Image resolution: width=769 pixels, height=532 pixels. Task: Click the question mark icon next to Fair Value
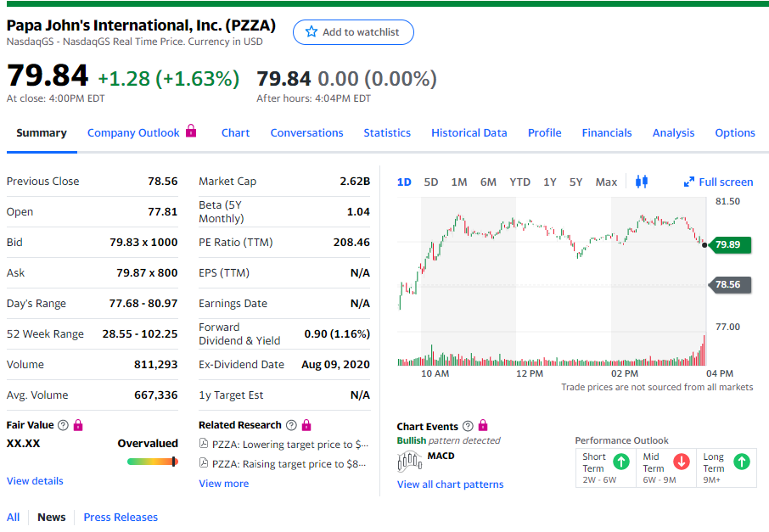tap(63, 425)
